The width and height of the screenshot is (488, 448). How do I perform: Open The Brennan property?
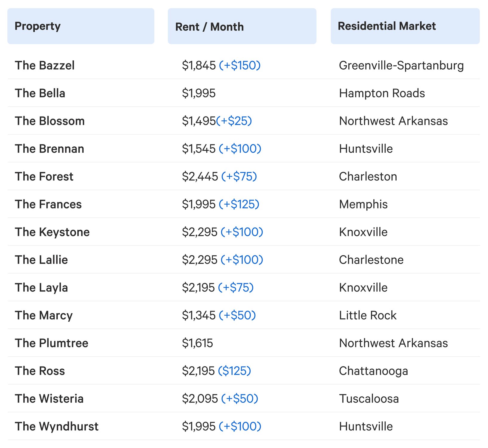tap(50, 149)
